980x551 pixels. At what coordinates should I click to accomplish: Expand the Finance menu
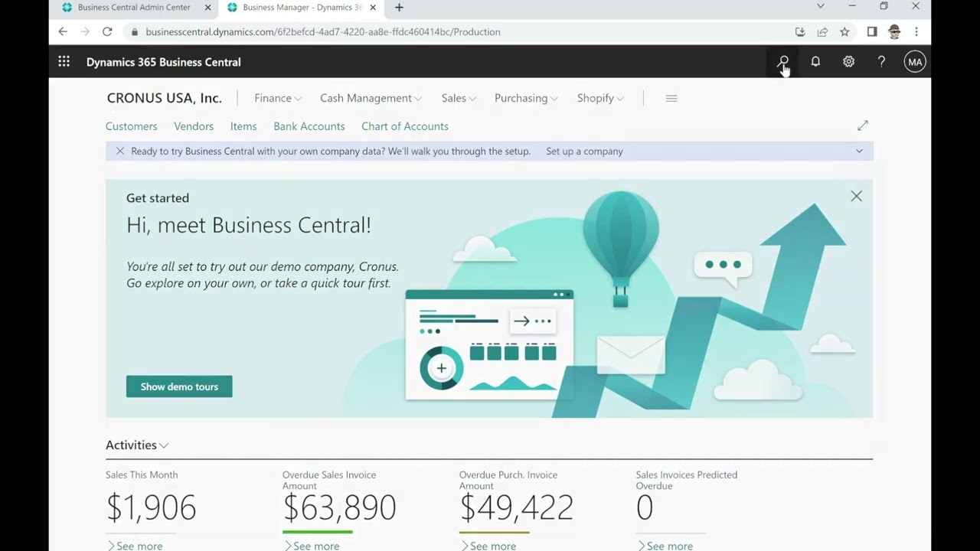(278, 98)
